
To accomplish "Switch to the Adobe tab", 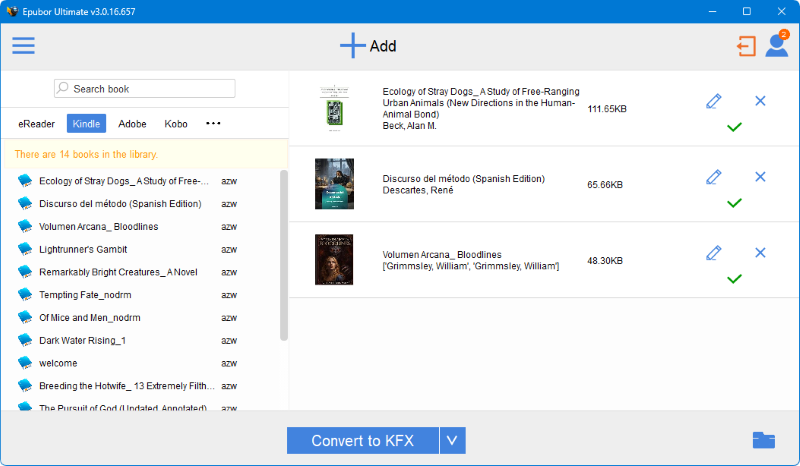I will pos(132,124).
